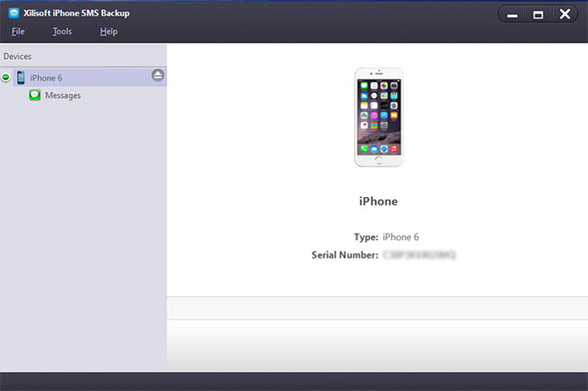
Task: Click the Serial Number label
Action: [x=345, y=255]
